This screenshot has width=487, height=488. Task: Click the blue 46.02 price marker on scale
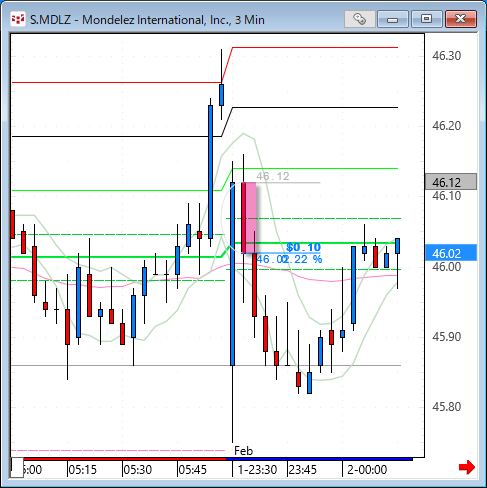click(451, 253)
